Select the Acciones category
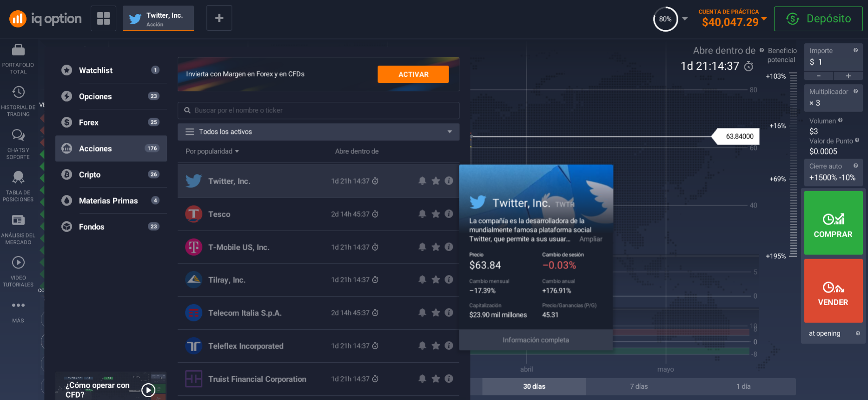This screenshot has height=400, width=868. pyautogui.click(x=111, y=148)
